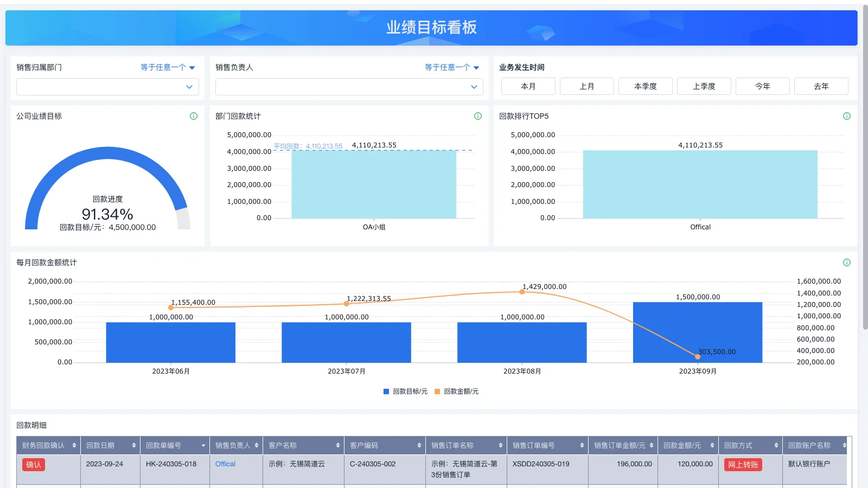868x488 pixels.
Task: Toggle the 本月 time filter
Action: point(527,86)
